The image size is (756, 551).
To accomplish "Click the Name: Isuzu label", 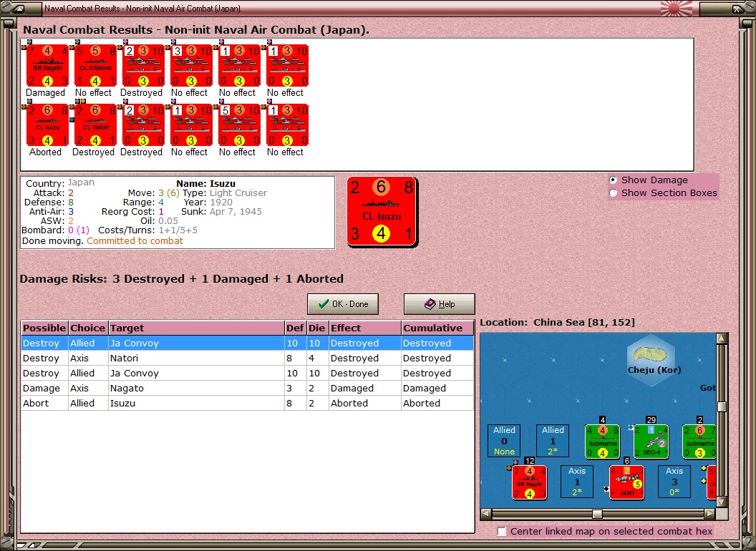I will (206, 183).
